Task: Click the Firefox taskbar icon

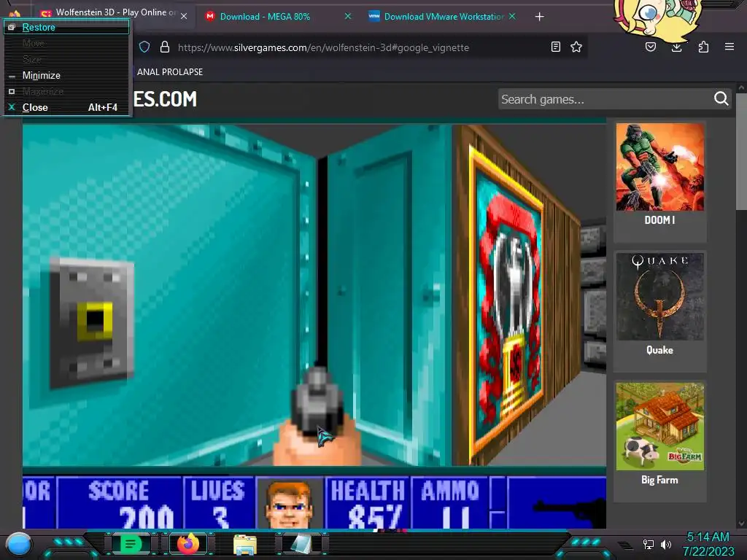Action: 188,544
